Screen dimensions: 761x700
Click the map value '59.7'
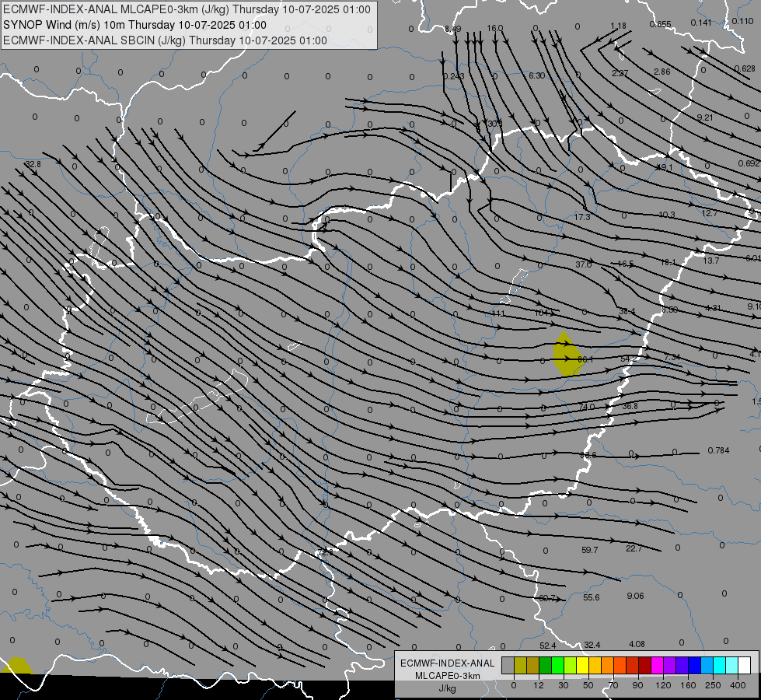point(590,550)
